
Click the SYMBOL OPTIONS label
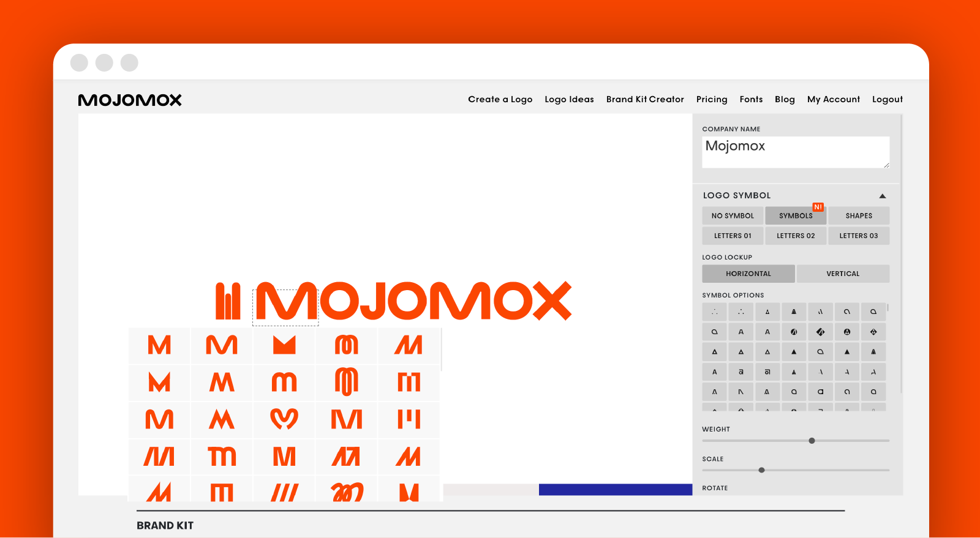click(733, 295)
